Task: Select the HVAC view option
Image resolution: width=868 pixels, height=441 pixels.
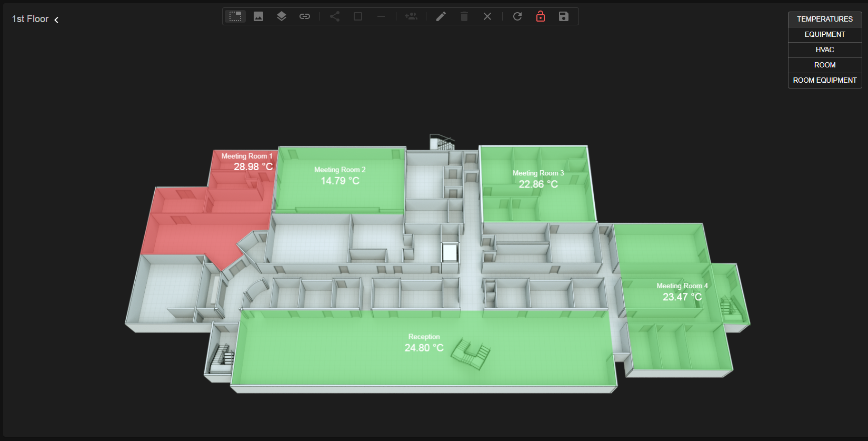Action: pyautogui.click(x=824, y=50)
